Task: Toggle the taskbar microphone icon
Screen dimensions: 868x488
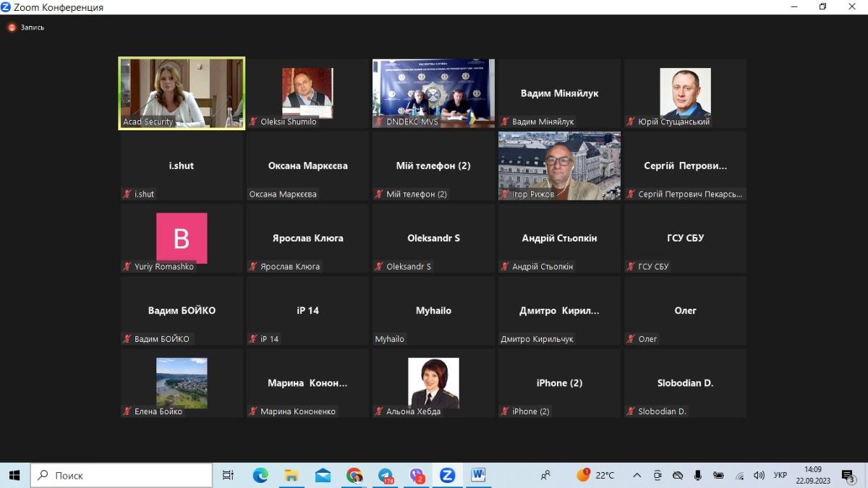Action: pos(698,475)
